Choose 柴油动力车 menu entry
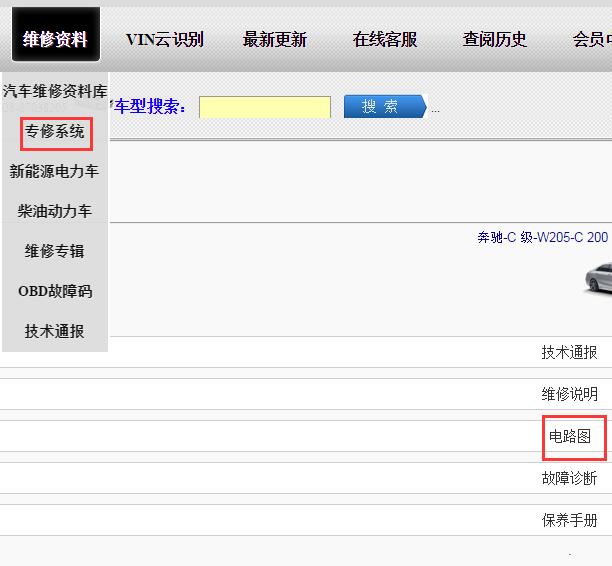612x566 pixels. 55,211
